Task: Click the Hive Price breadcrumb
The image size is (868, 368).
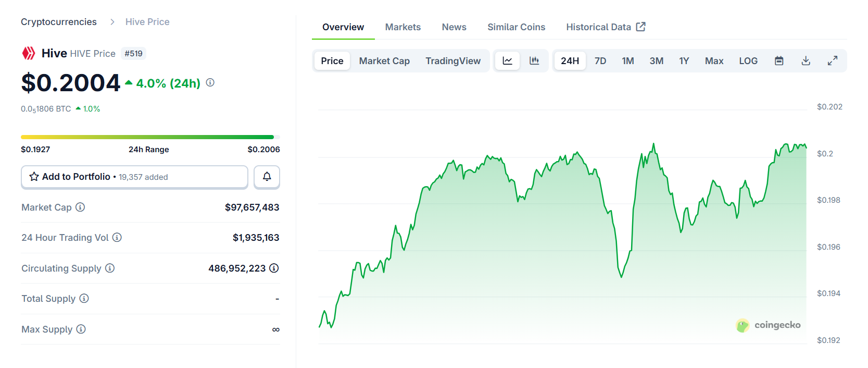Action: [x=147, y=22]
